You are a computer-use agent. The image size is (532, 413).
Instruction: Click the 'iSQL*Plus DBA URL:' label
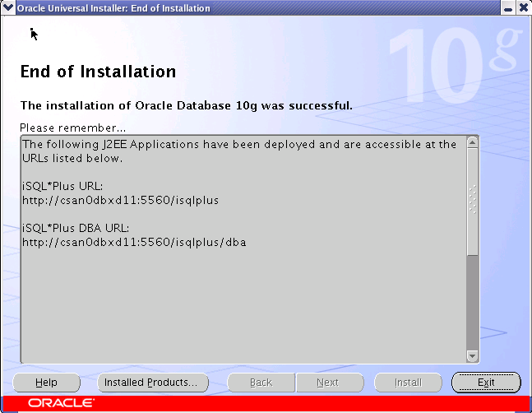(x=76, y=228)
